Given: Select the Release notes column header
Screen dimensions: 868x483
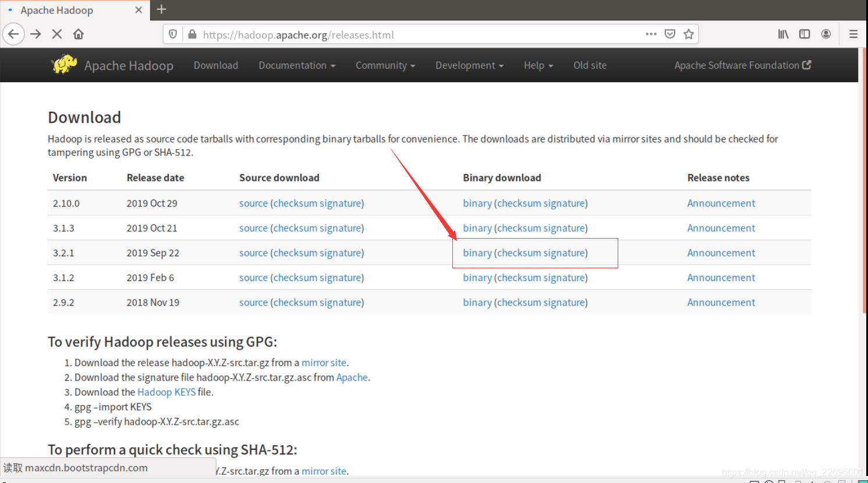Looking at the screenshot, I should point(718,178).
